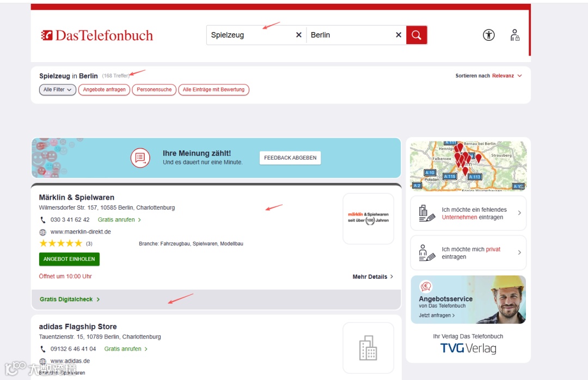Open the user login icon

coord(514,35)
